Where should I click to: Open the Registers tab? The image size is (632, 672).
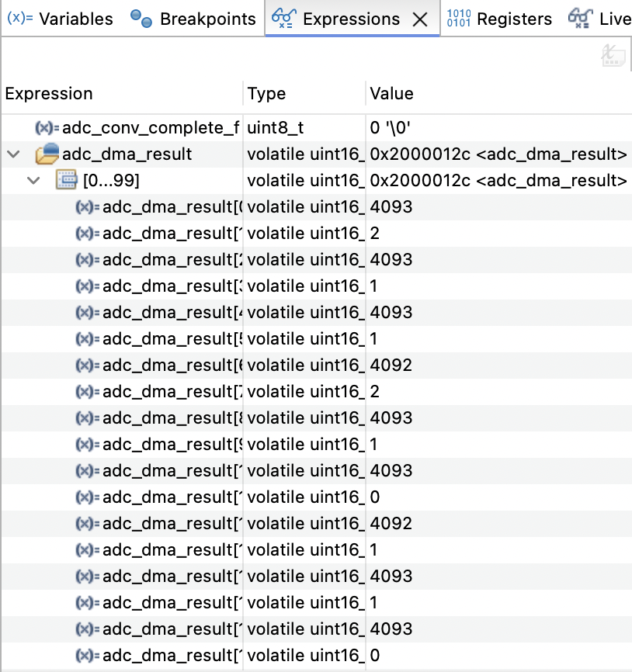[514, 19]
